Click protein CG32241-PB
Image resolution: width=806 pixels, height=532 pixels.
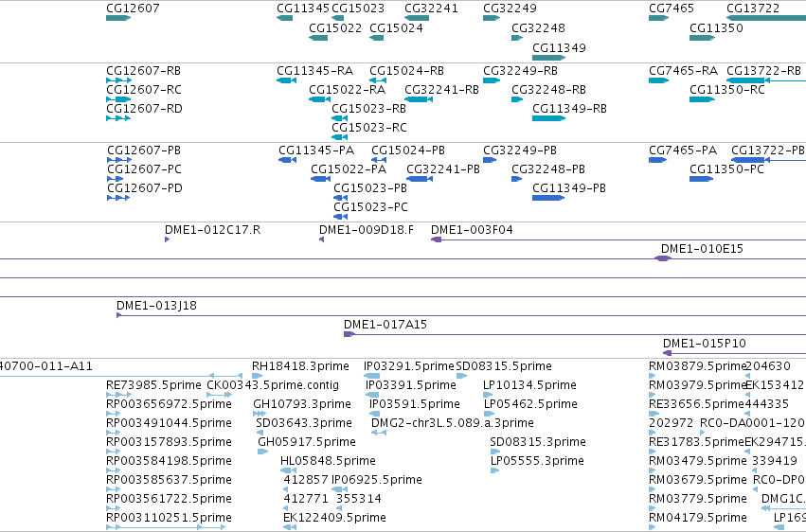(x=420, y=179)
